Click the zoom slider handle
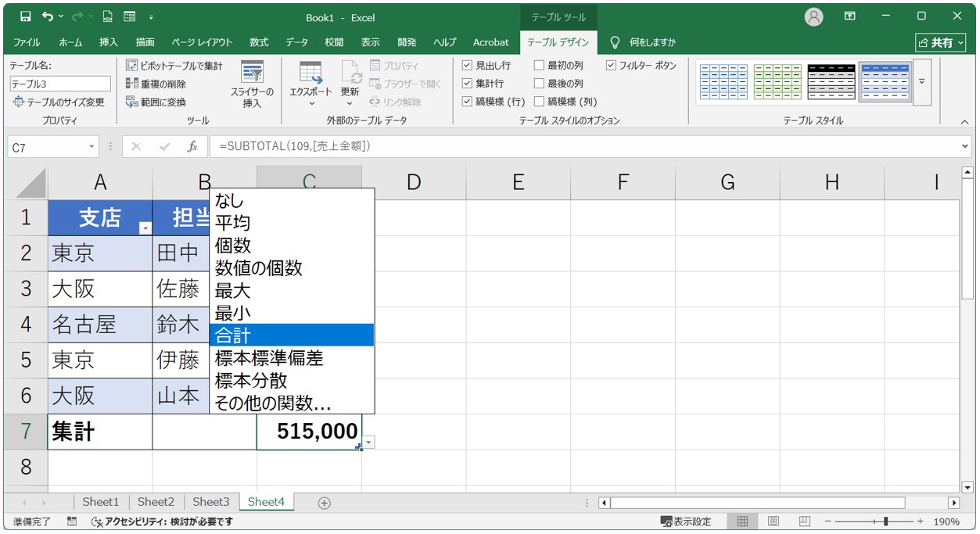 click(x=885, y=521)
